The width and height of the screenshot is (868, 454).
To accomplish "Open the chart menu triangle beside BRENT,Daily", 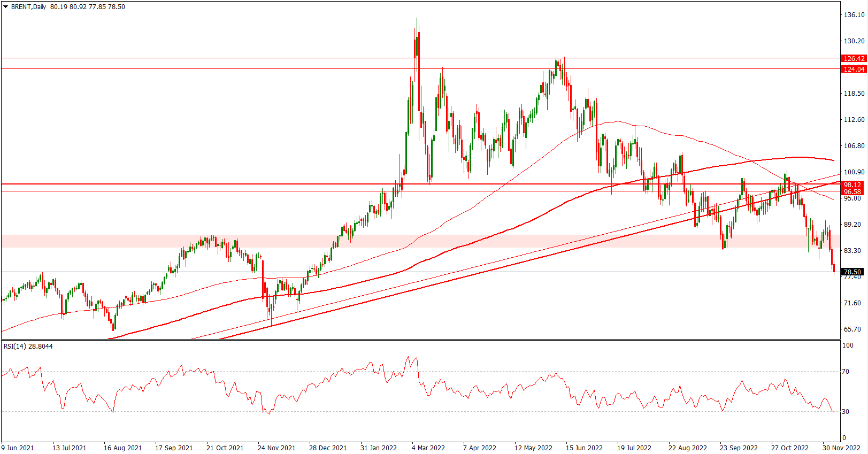I will click(6, 7).
